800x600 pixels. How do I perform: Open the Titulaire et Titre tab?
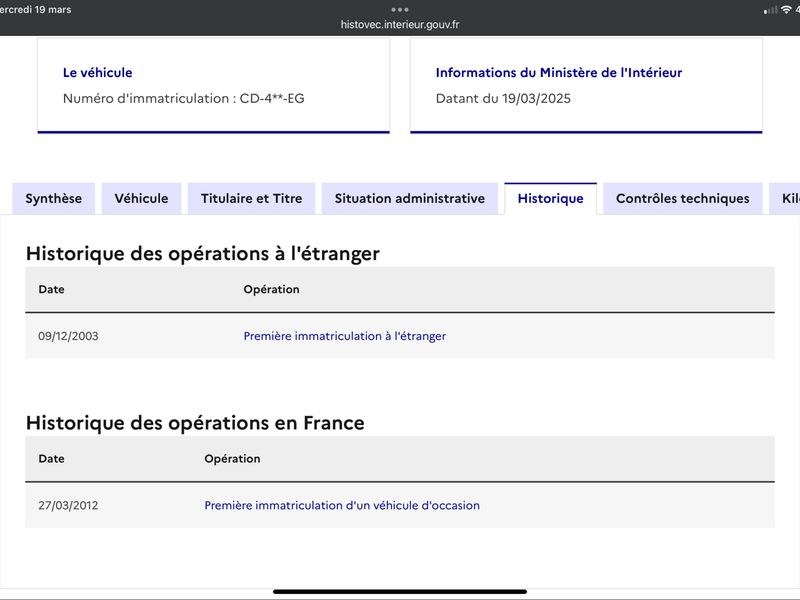tap(252, 198)
